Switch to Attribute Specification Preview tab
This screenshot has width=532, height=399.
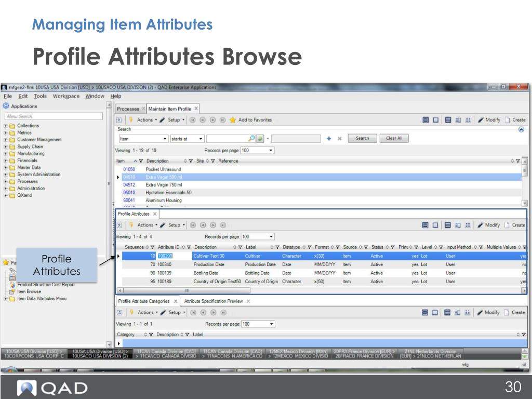pos(214,301)
